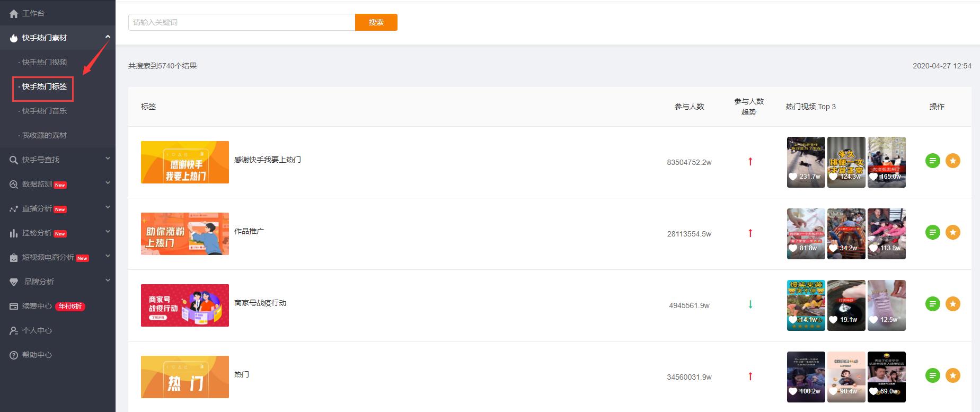Click the 直播分析 line chart icon

14,209
